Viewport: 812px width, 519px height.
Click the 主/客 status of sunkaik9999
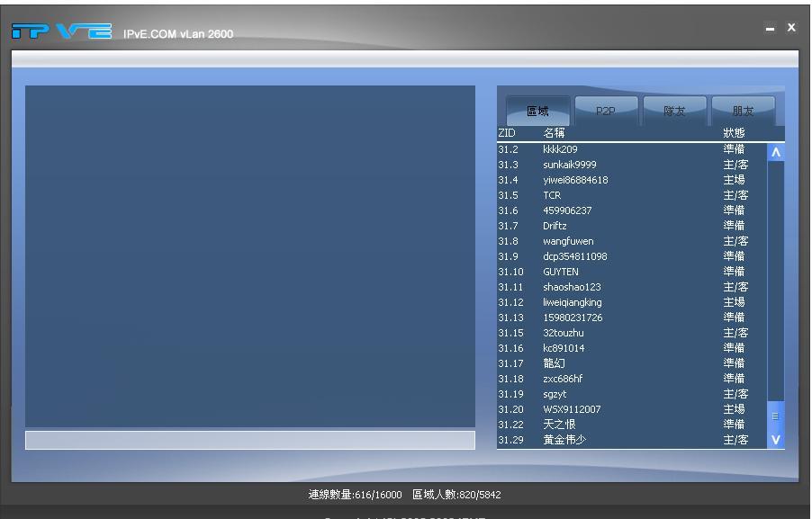coord(735,165)
